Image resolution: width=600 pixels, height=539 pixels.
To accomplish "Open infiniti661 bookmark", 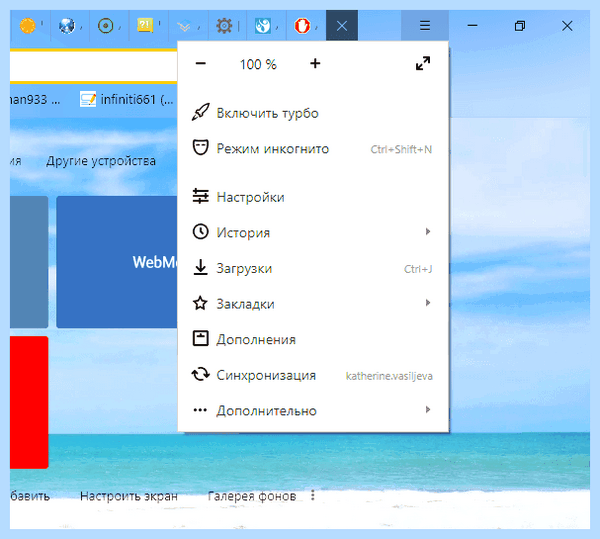I will pos(127,100).
